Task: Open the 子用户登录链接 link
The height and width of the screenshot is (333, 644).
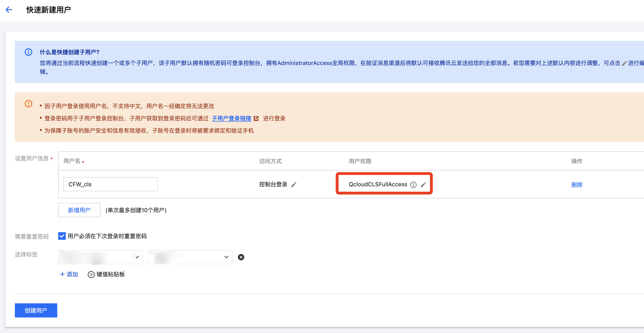Action: click(x=231, y=118)
